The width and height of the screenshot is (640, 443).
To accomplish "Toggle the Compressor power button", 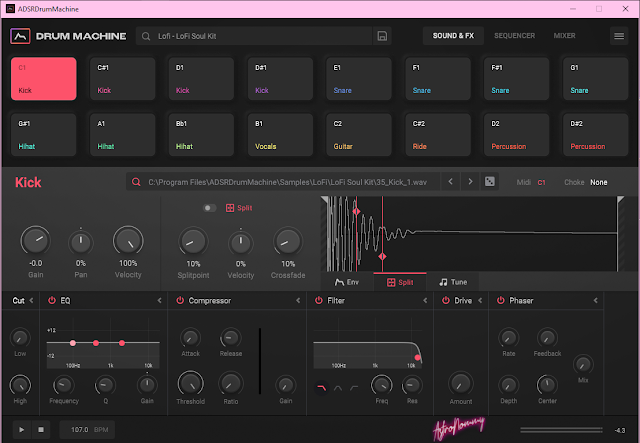I will pyautogui.click(x=180, y=301).
